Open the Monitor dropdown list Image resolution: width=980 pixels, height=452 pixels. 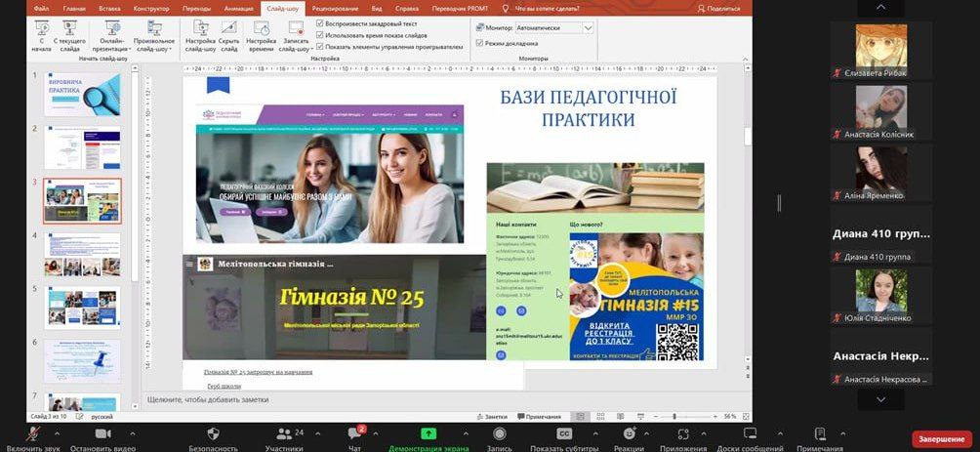[588, 28]
